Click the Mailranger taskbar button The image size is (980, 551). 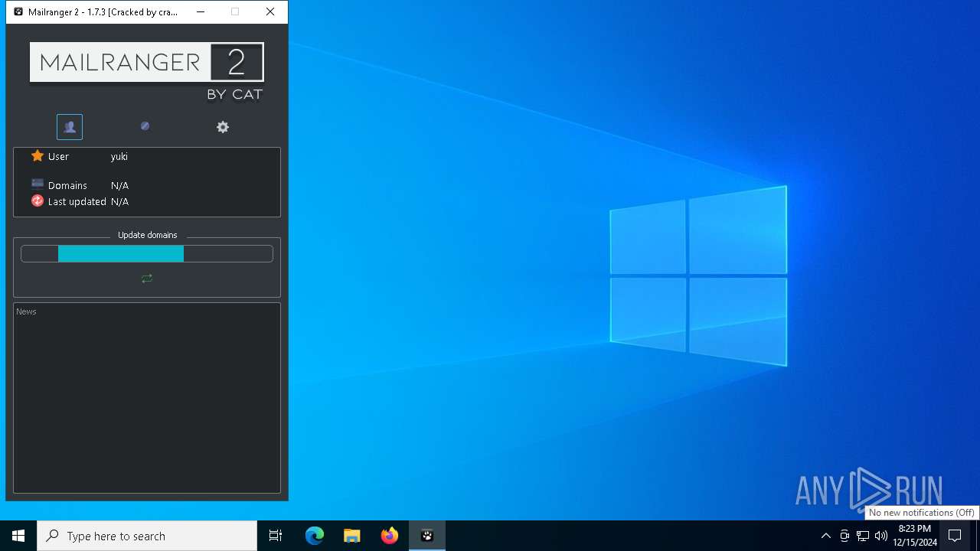(427, 536)
